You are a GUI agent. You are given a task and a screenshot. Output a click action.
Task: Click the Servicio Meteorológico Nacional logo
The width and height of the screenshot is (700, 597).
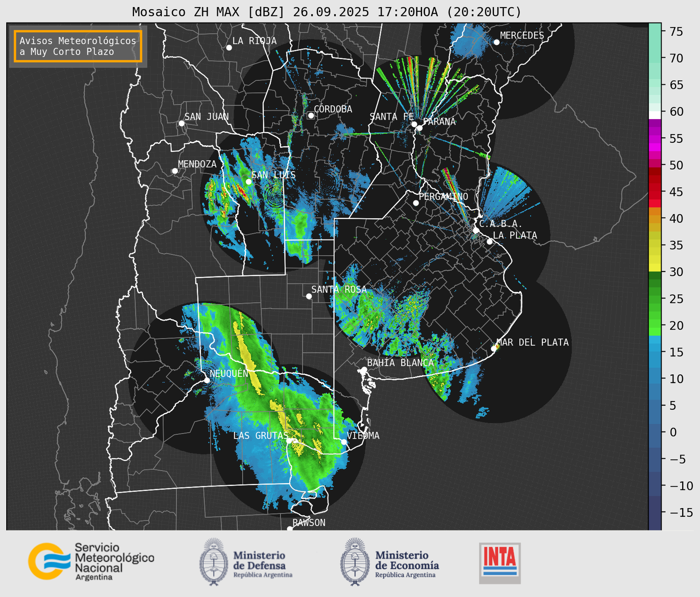point(91,561)
